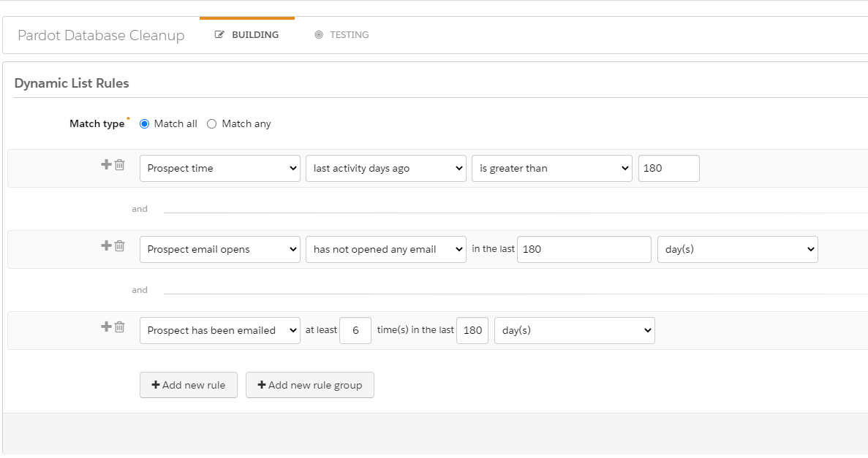Screen dimensions: 868x458
Task: Add a rule after the Prospect time row
Action: tap(106, 164)
